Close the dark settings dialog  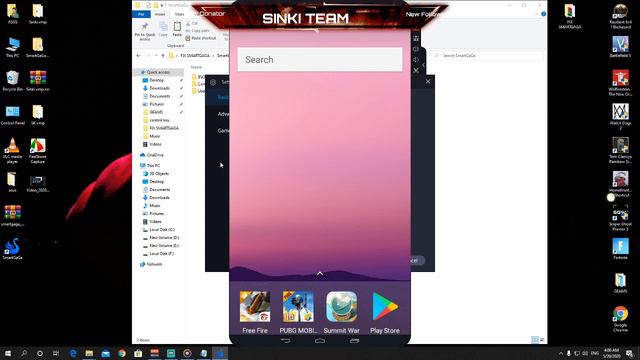pos(428,82)
